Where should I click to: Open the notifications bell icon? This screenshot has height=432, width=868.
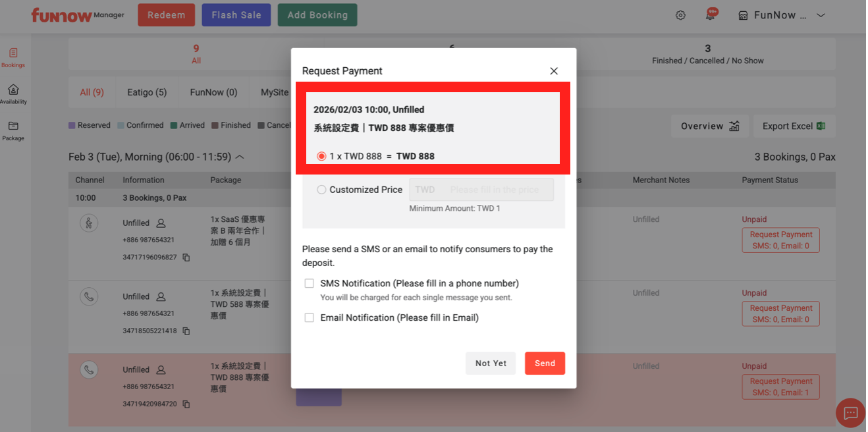pyautogui.click(x=711, y=15)
